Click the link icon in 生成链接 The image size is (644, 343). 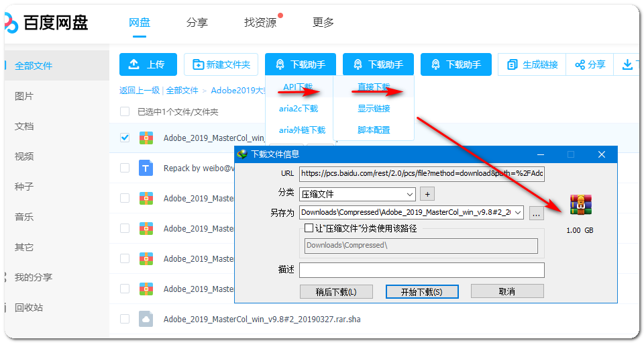[x=513, y=64]
